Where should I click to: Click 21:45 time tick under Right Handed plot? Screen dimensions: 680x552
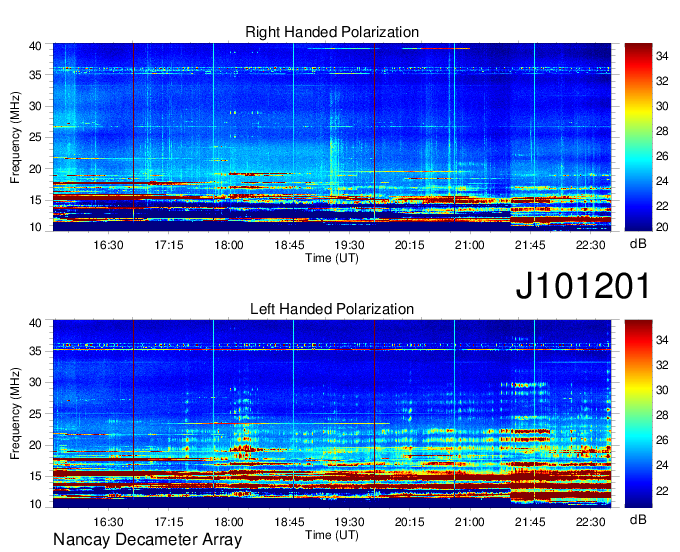tap(530, 245)
